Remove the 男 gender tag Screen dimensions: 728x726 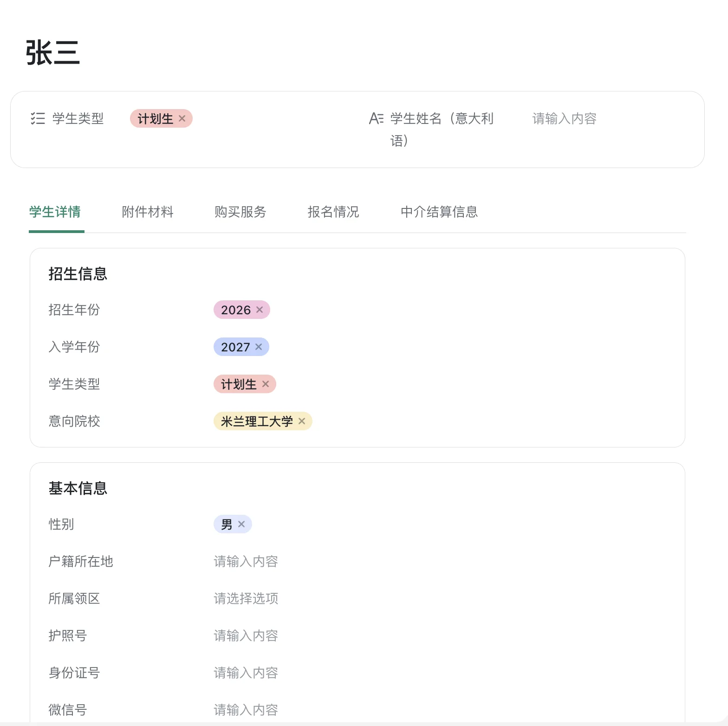pos(241,524)
